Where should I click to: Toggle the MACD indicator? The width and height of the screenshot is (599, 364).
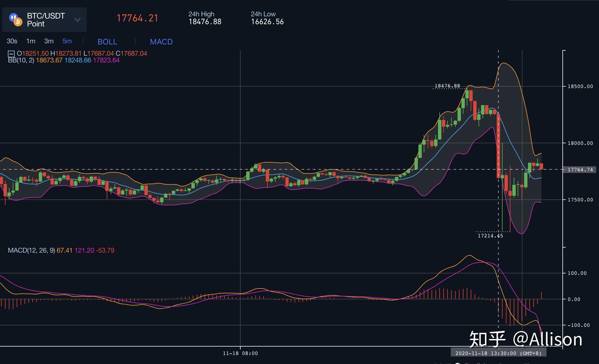tap(161, 42)
